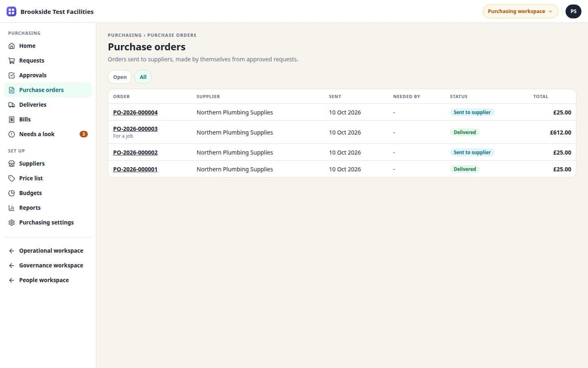Click Delivered status for PO-2026-000001
This screenshot has width=588, height=368.
465,169
